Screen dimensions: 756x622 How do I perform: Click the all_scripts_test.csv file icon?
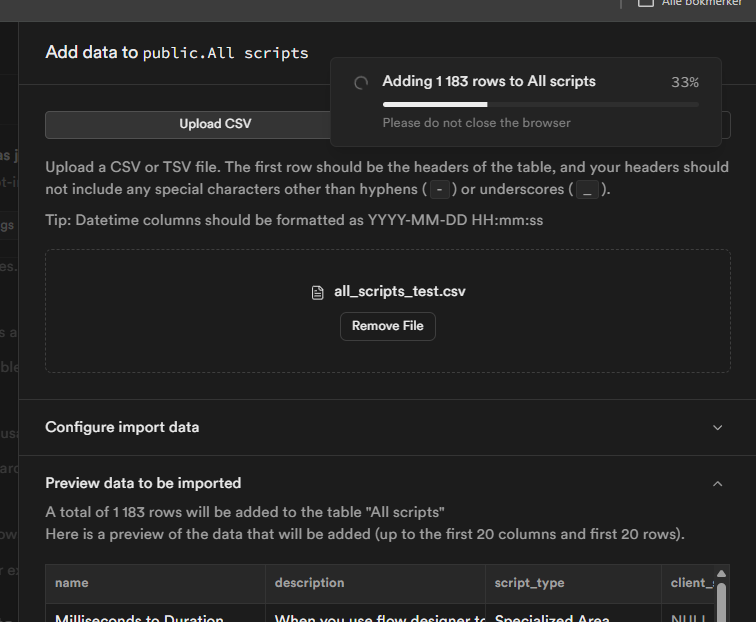coord(318,293)
